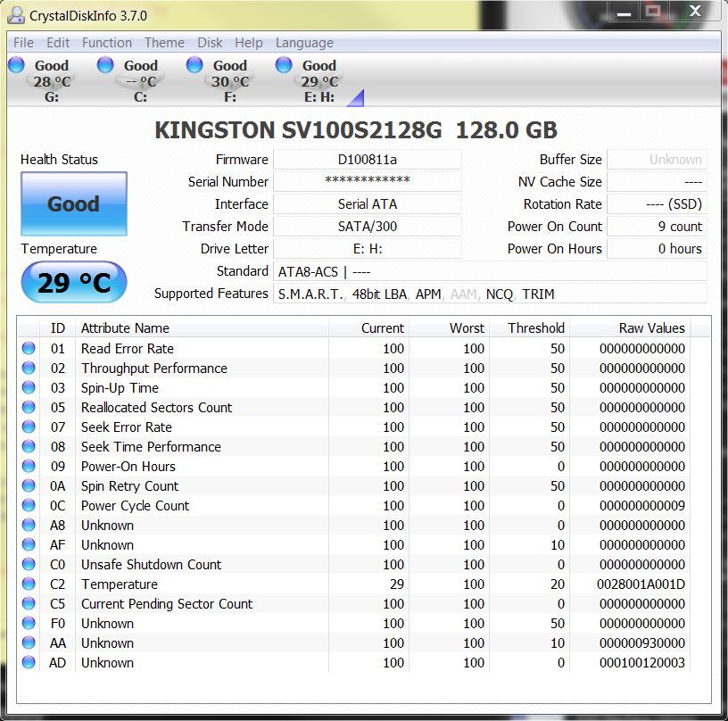The image size is (728, 721).
Task: Click status orb of Spin-Up Time row
Action: 29,387
